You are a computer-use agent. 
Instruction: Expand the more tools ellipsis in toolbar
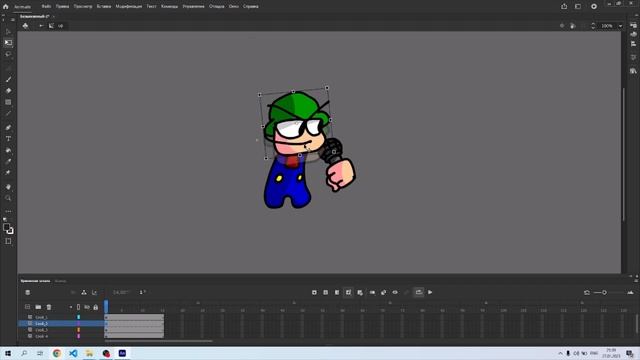pos(8,211)
